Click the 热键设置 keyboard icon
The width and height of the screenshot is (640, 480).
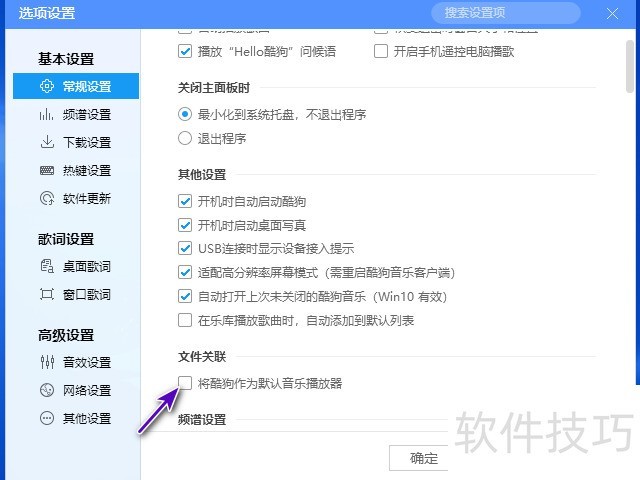coord(46,171)
